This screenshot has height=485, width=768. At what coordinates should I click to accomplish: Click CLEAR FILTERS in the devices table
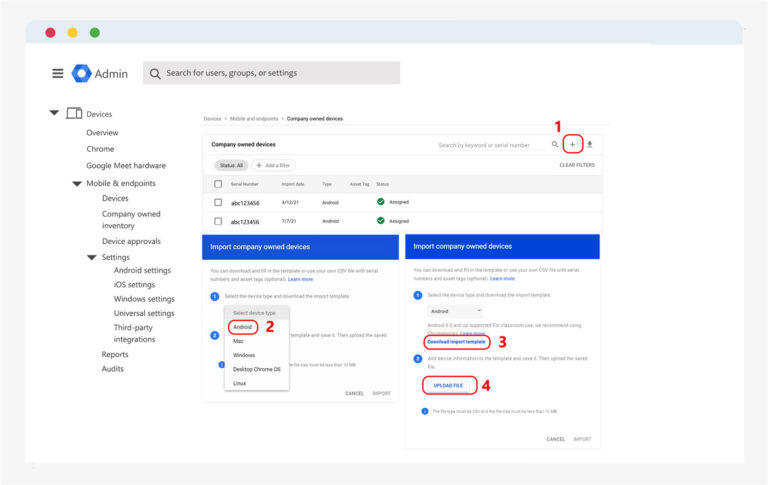coord(576,165)
